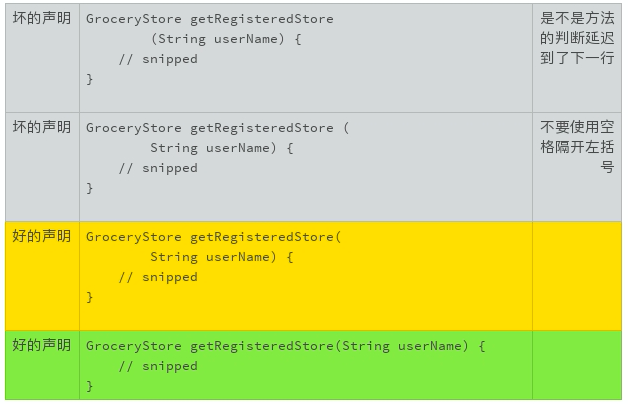
Task: Click "String userName) {" line in second row
Action: click(222, 148)
